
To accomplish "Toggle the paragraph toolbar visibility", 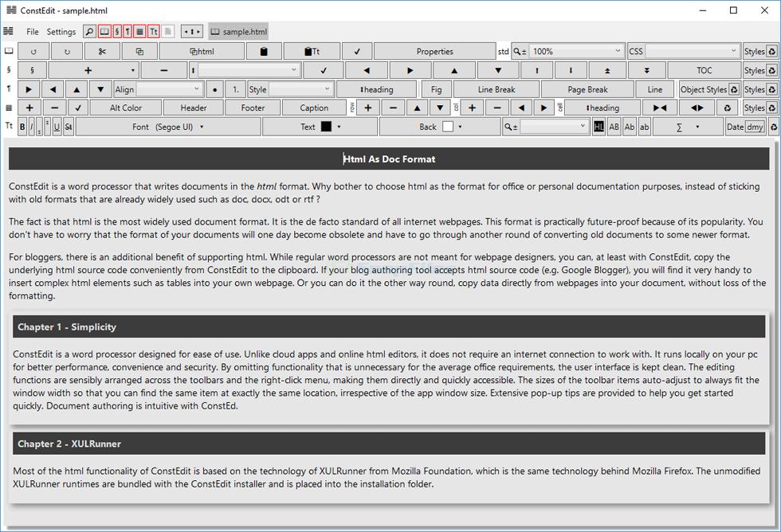I will coord(128,32).
